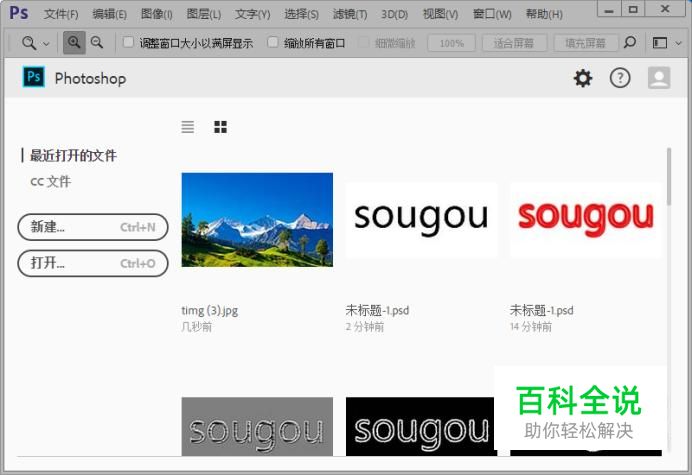Toggle the 细微缩放 checkbox

click(364, 42)
